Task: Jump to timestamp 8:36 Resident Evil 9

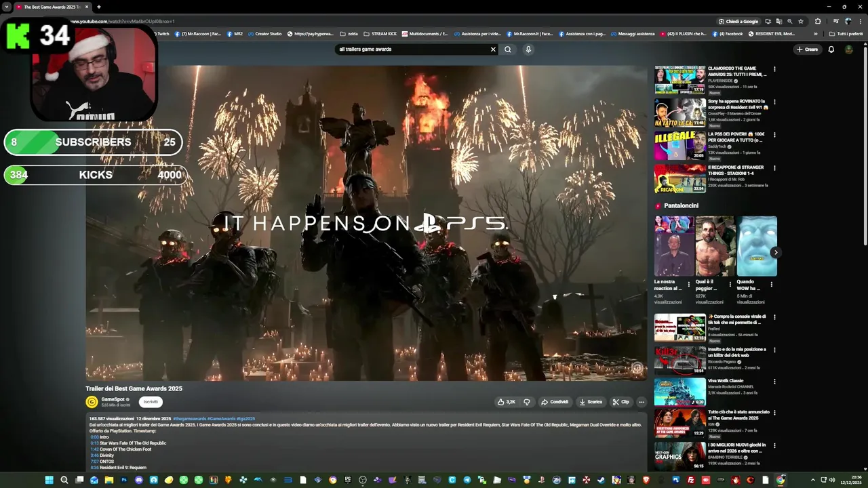Action: tap(94, 468)
